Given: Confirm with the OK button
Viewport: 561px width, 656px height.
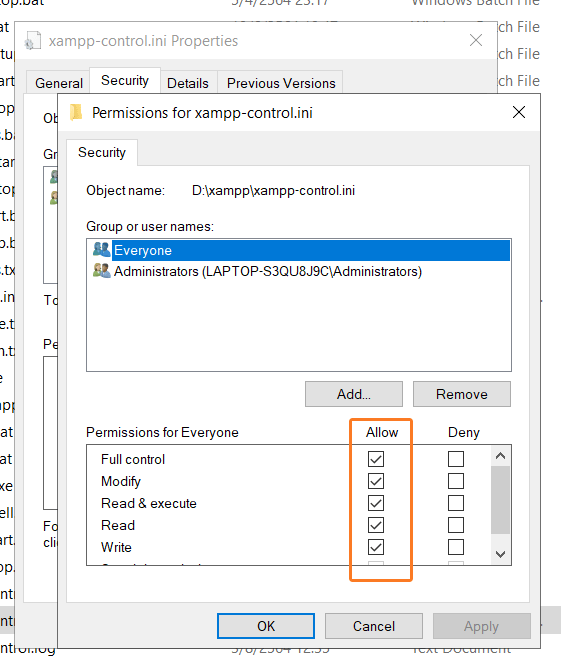Looking at the screenshot, I should point(266,626).
